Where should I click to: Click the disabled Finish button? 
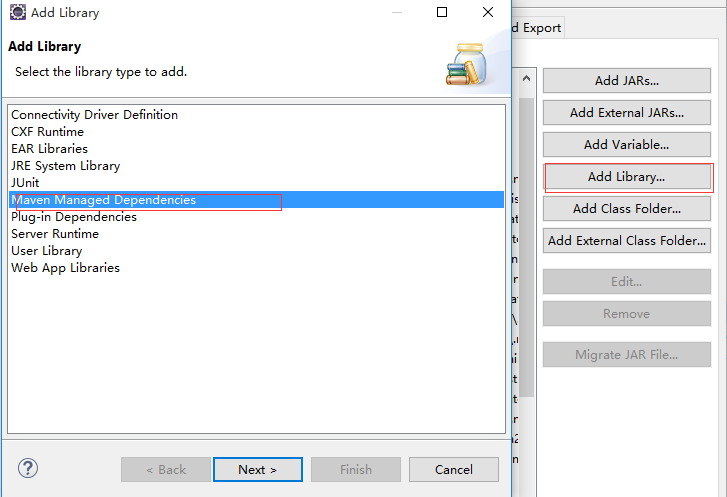(x=356, y=470)
